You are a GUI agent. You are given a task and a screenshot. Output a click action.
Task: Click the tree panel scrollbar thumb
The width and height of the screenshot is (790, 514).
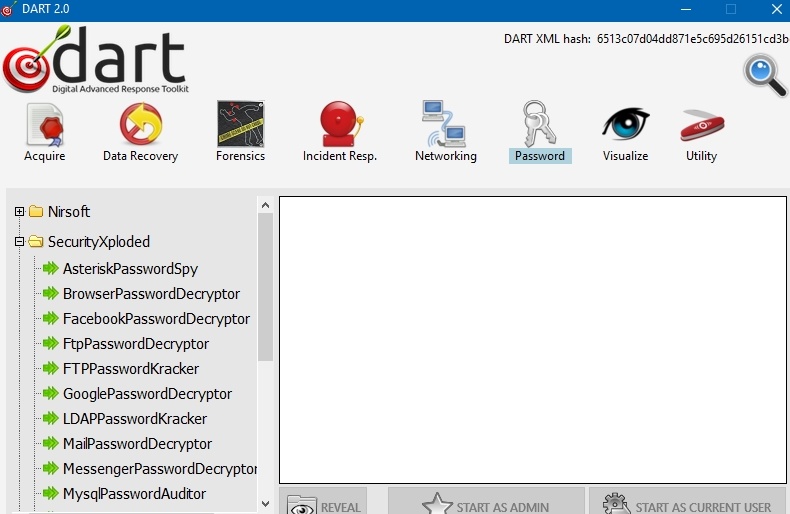(x=266, y=287)
